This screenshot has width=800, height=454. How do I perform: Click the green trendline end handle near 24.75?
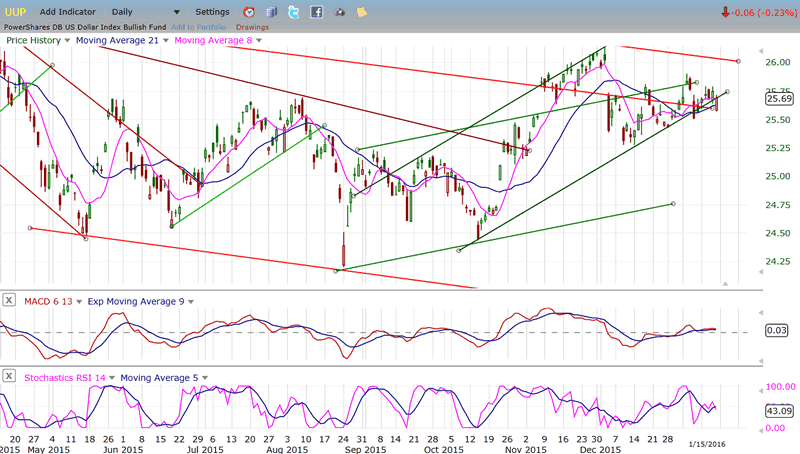click(x=673, y=204)
